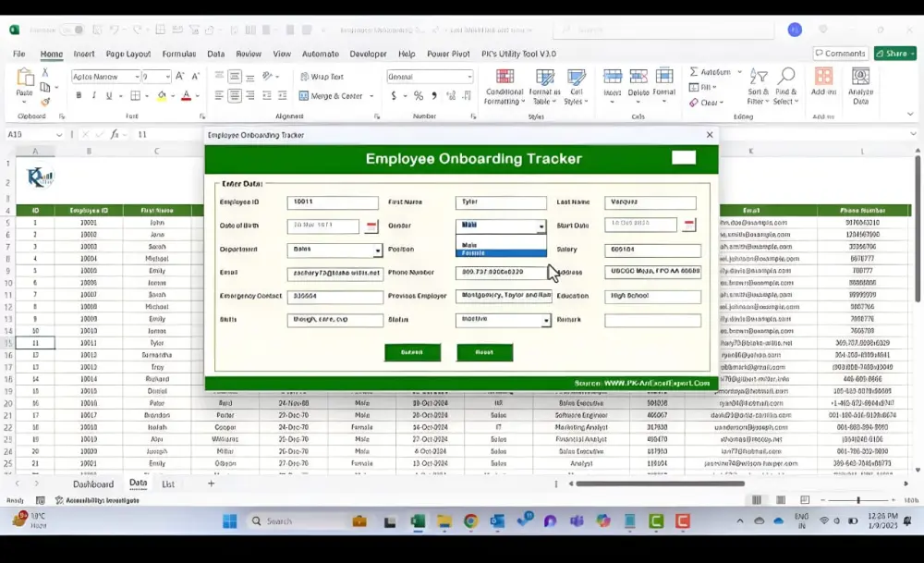Click the Reset button
The height and width of the screenshot is (563, 924).
point(485,353)
